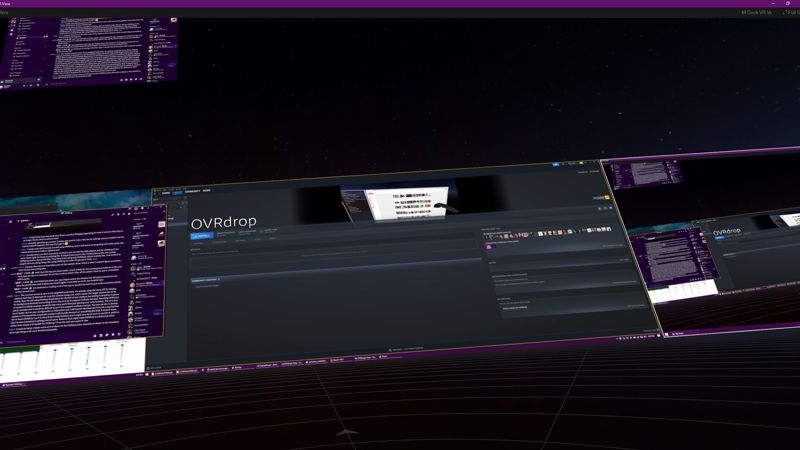800x450 pixels.
Task: Click Dock VR View in the top bar
Action: pyautogui.click(x=757, y=12)
